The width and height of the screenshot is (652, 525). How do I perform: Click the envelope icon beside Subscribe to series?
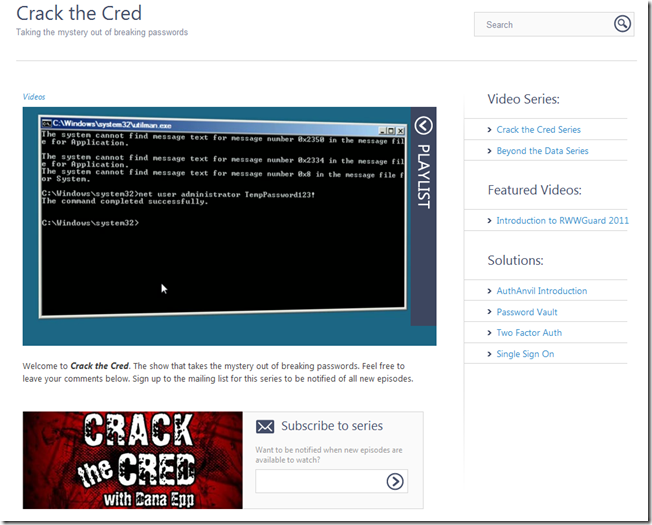point(265,426)
